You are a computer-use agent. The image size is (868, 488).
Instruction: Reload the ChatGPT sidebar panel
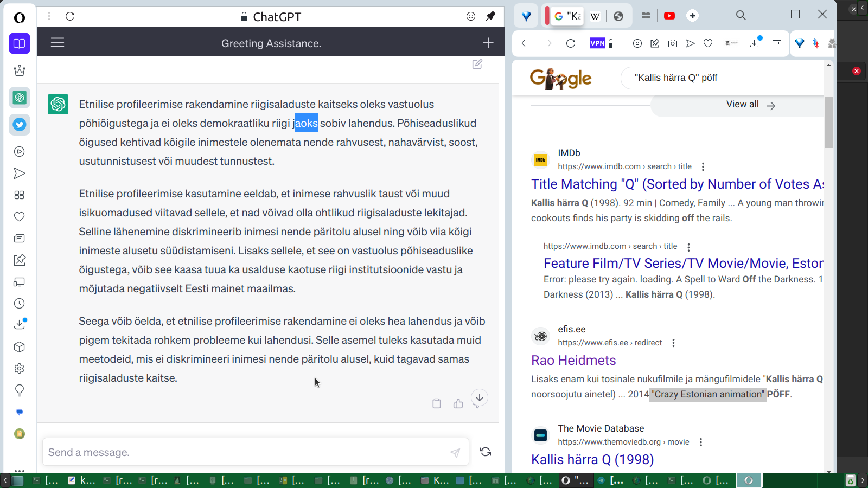click(x=70, y=16)
